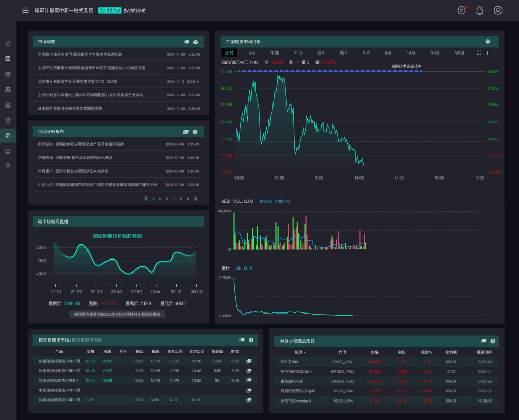Open the chat messages icon
The width and height of the screenshot is (519, 420).
[x=461, y=11]
